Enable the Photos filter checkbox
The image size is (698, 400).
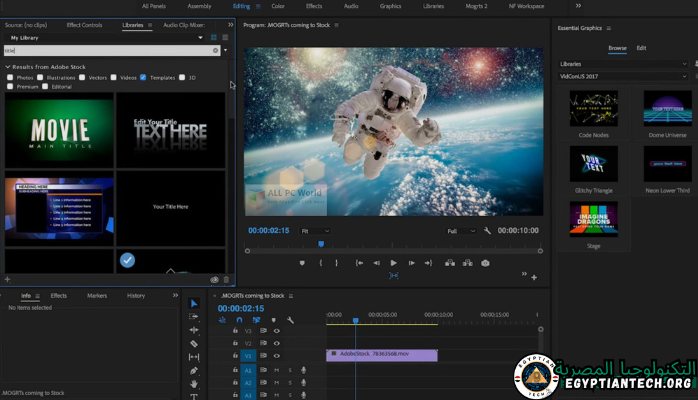click(10, 77)
